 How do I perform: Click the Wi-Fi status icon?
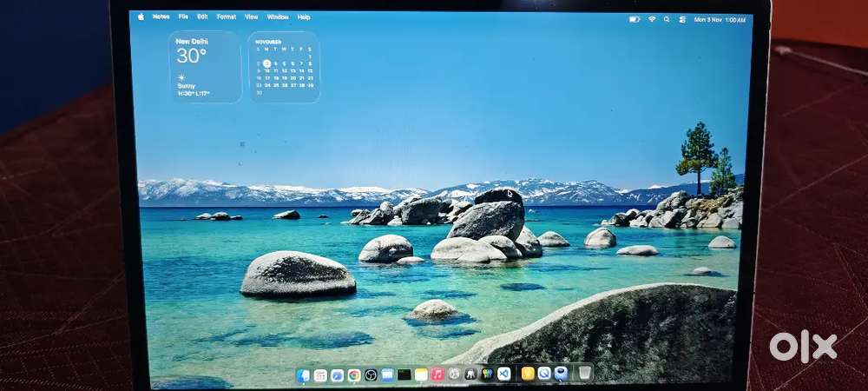(x=651, y=18)
